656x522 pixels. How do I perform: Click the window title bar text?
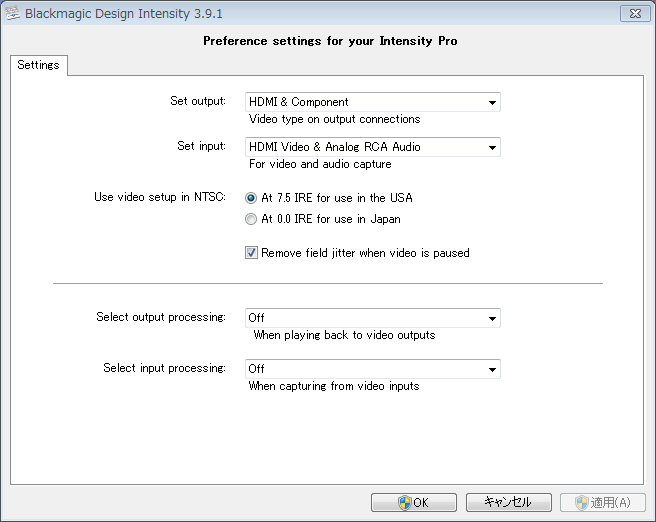[x=124, y=13]
